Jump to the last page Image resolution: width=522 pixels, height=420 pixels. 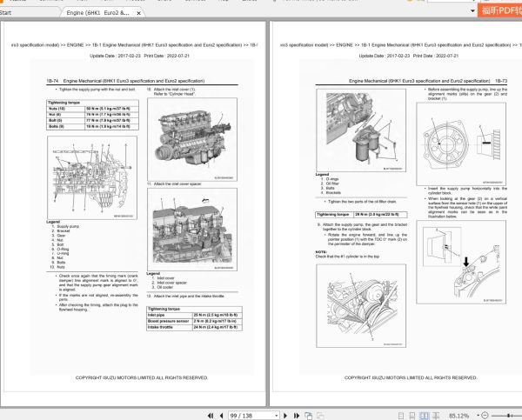click(x=297, y=416)
